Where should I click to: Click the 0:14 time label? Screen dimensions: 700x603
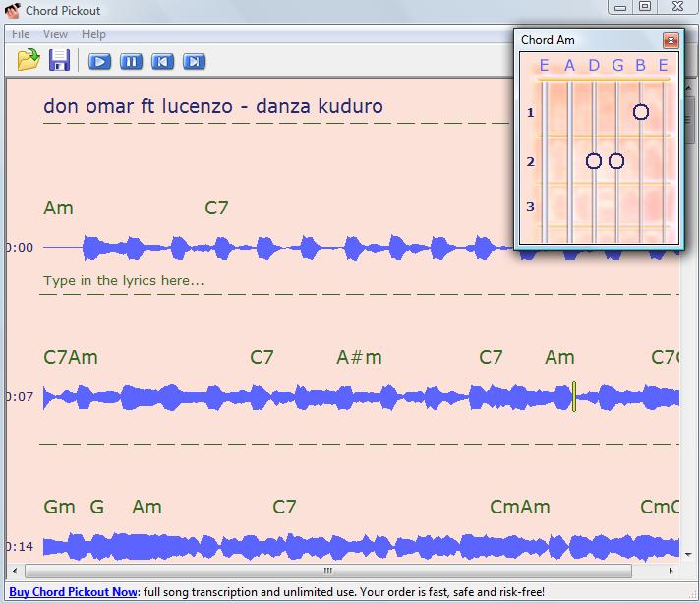(20, 546)
